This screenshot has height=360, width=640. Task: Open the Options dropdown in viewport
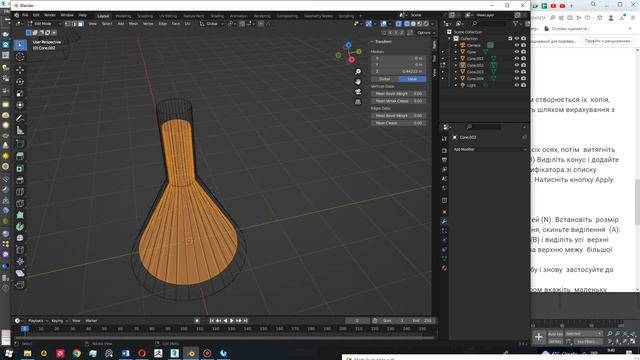point(425,33)
